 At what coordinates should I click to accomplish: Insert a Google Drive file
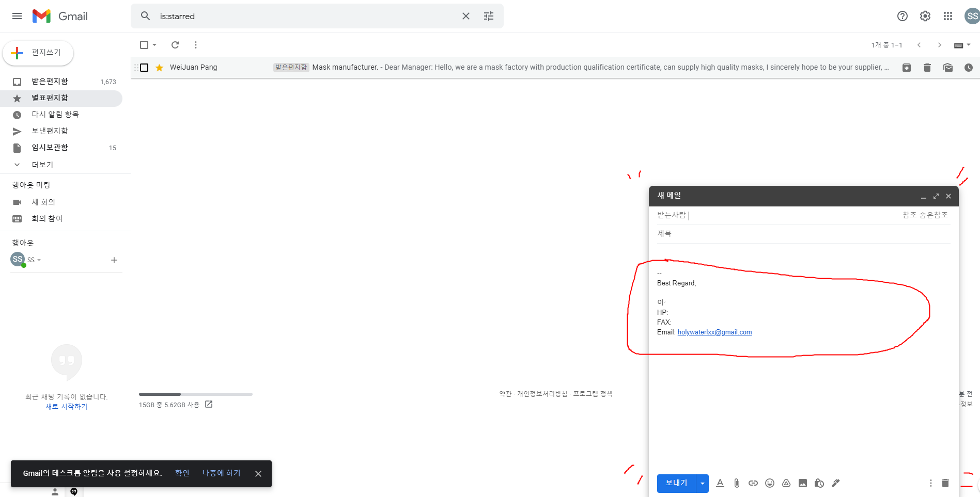point(786,483)
